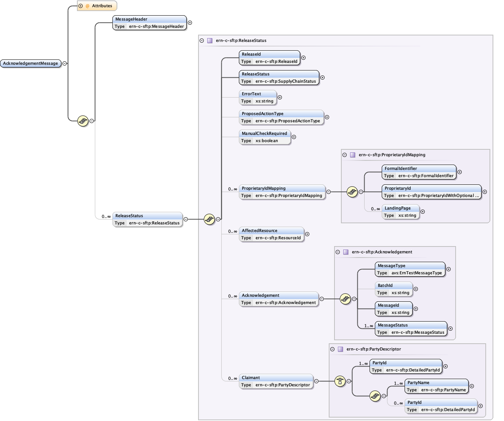
Task: Select the AffectedResource element box
Action: (x=272, y=234)
